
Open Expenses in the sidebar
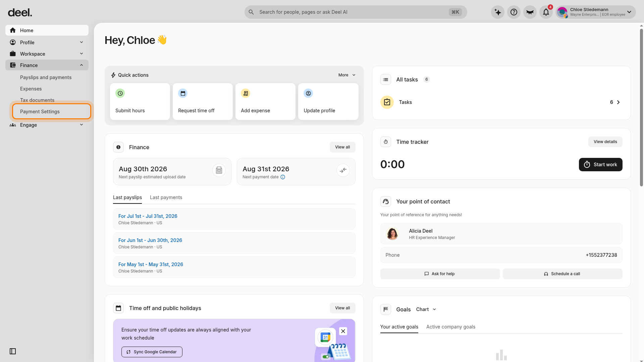tap(31, 89)
